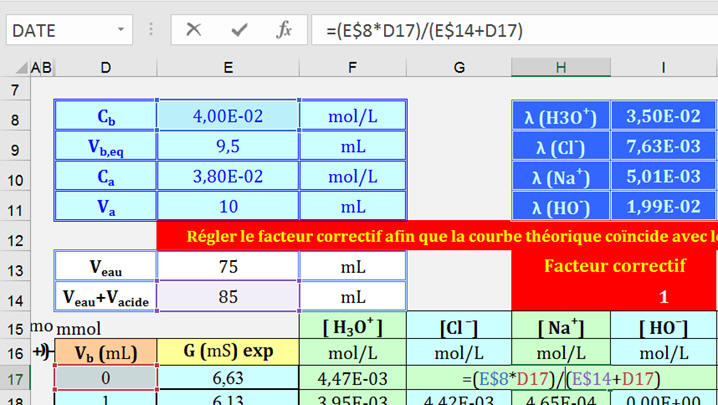
Task: Click the Cancel (X) icon in formula bar
Action: tap(194, 30)
